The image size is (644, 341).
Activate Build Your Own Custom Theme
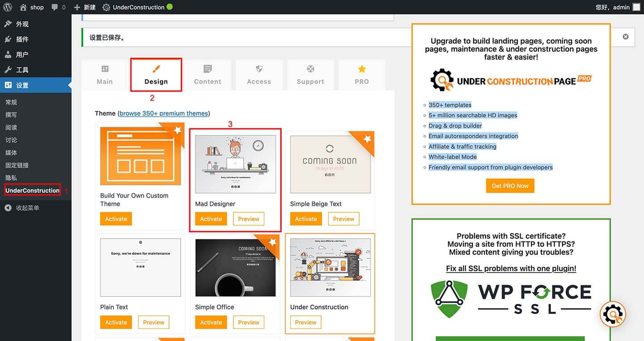116,219
